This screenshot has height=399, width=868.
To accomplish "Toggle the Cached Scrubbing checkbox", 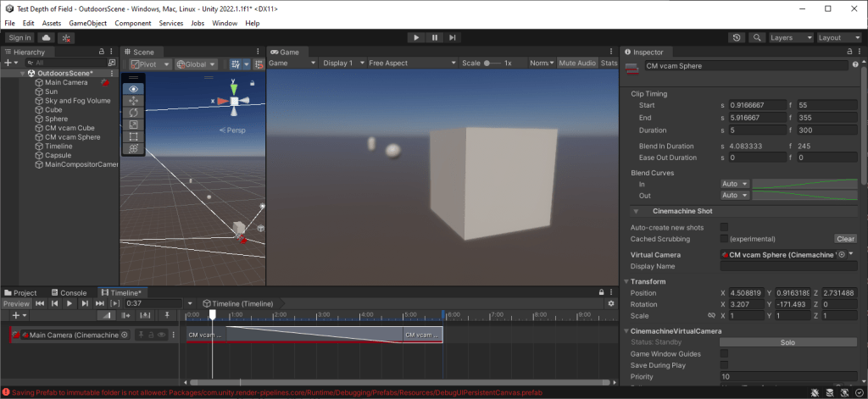I will pyautogui.click(x=724, y=239).
